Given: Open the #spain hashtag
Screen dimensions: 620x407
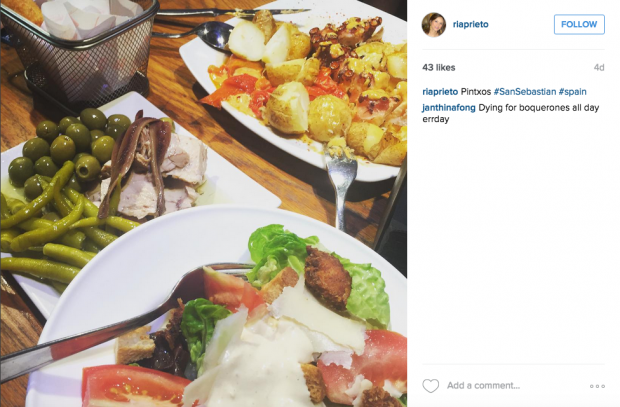Looking at the screenshot, I should [572, 92].
